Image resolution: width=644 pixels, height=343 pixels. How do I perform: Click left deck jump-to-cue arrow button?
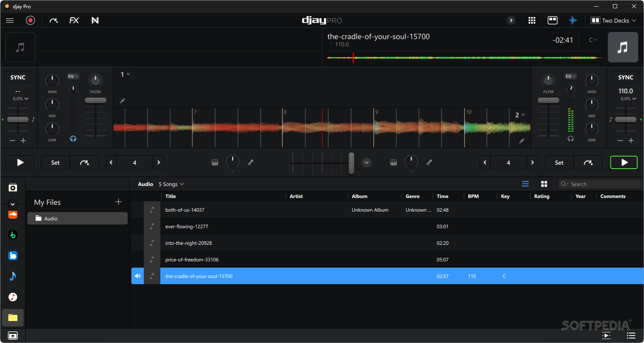pos(84,162)
